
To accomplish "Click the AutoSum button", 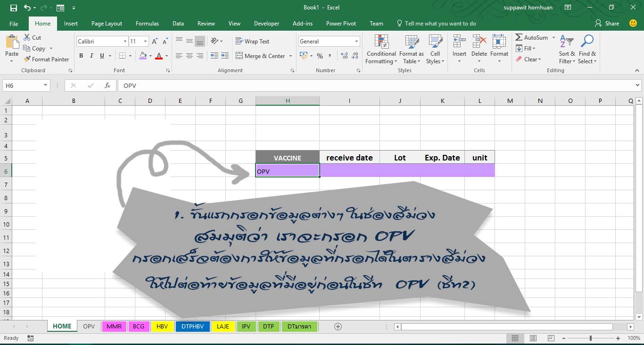I will [532, 38].
